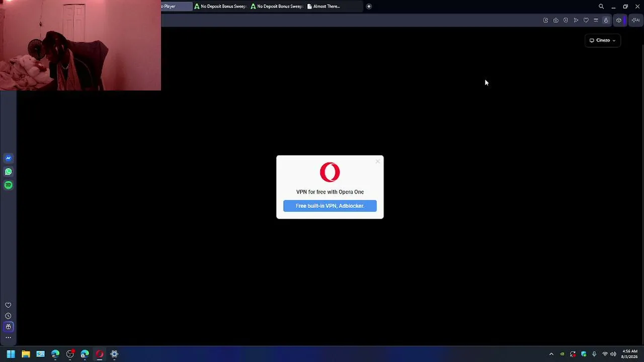This screenshot has height=362, width=644.
Task: Click the Free built-in VPN, Adblocker button
Action: 330,206
